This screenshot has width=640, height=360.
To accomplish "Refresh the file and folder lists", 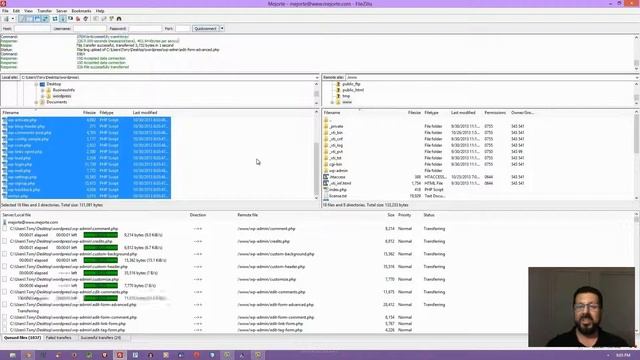I will (55, 19).
